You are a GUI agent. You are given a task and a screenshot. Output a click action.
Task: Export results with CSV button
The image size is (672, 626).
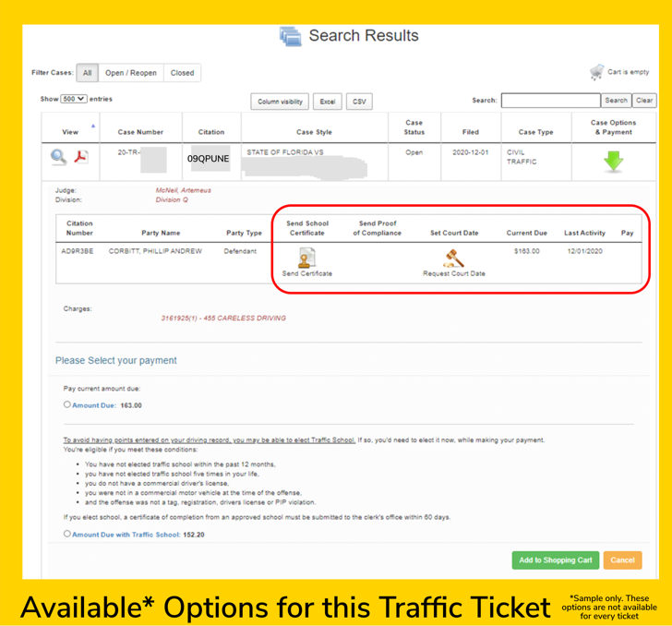click(x=359, y=102)
